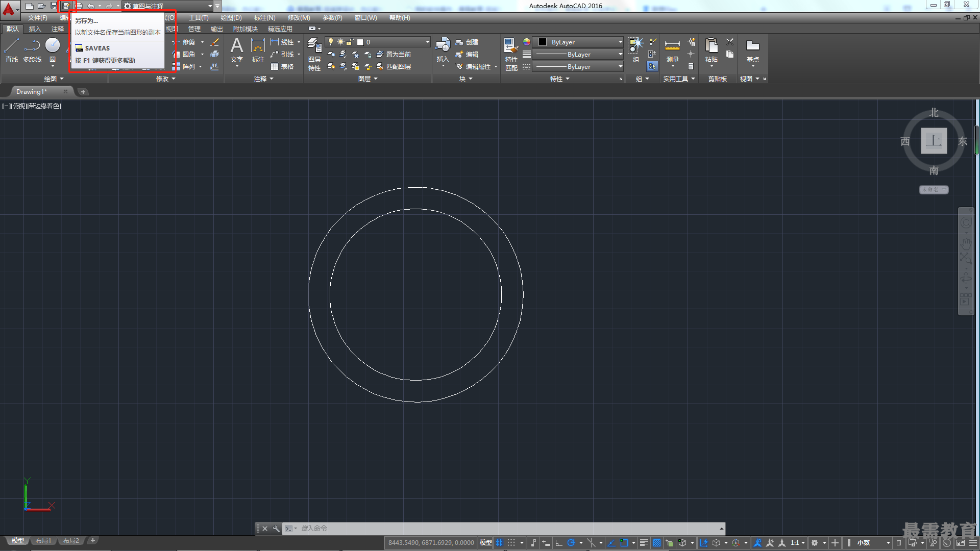Toggle dynamic input in status bar

point(546,543)
